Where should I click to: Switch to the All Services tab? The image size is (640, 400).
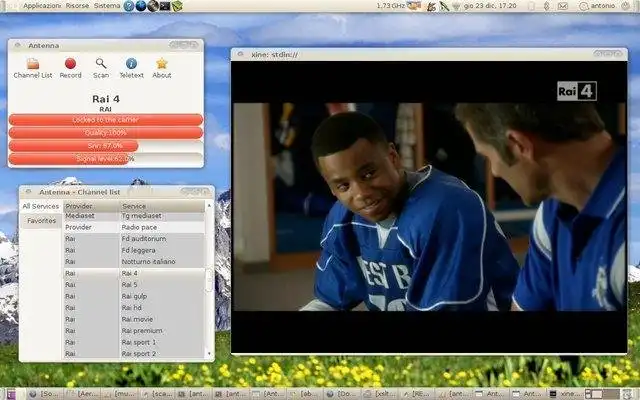pyautogui.click(x=40, y=206)
